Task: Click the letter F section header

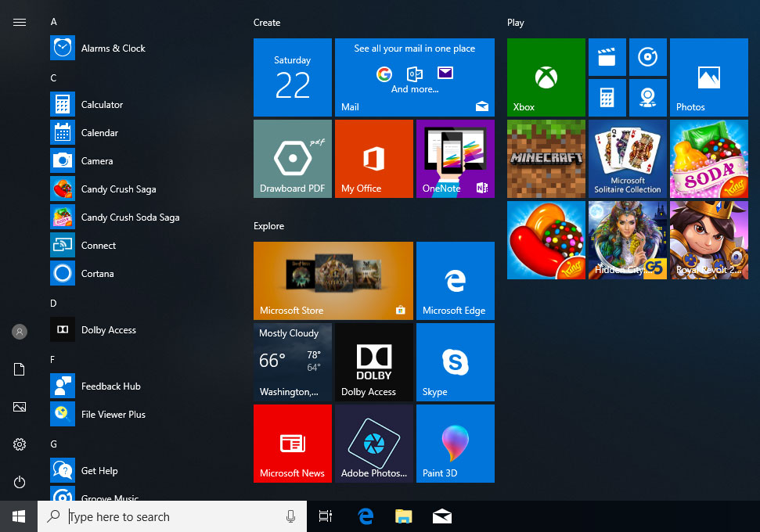Action: coord(52,360)
